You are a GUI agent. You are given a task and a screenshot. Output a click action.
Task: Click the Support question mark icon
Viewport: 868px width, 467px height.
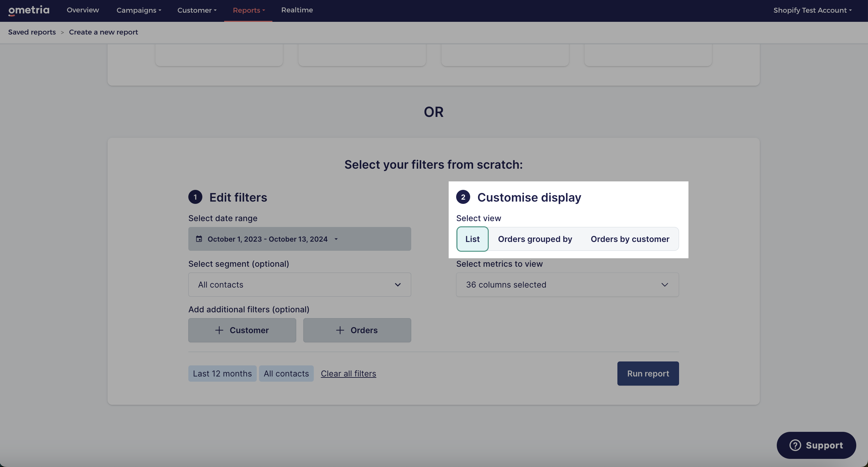[x=795, y=445]
